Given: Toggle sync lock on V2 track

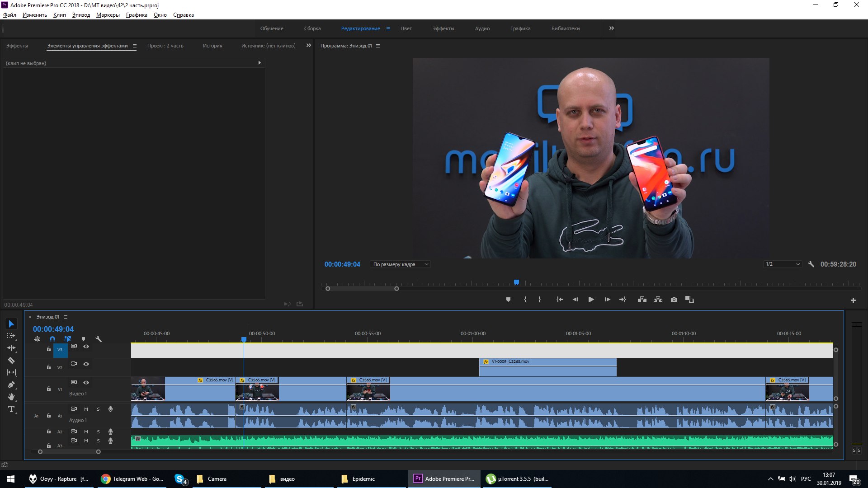Looking at the screenshot, I should (x=74, y=363).
